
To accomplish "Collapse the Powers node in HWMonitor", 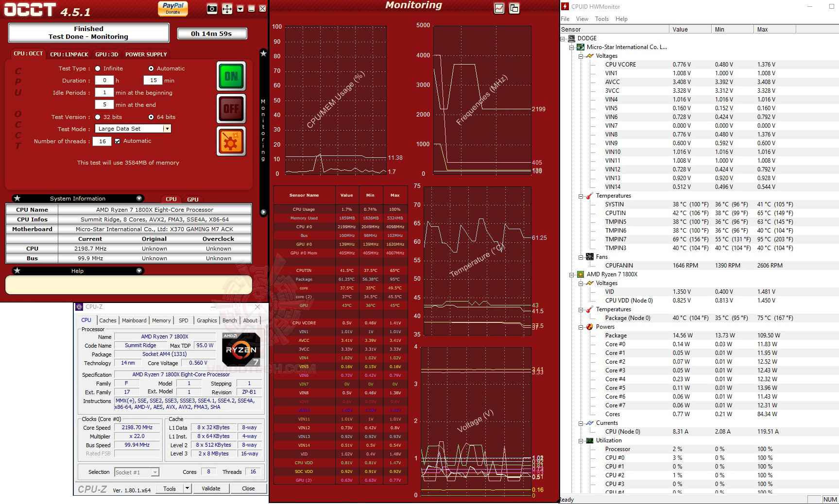I will click(x=581, y=327).
